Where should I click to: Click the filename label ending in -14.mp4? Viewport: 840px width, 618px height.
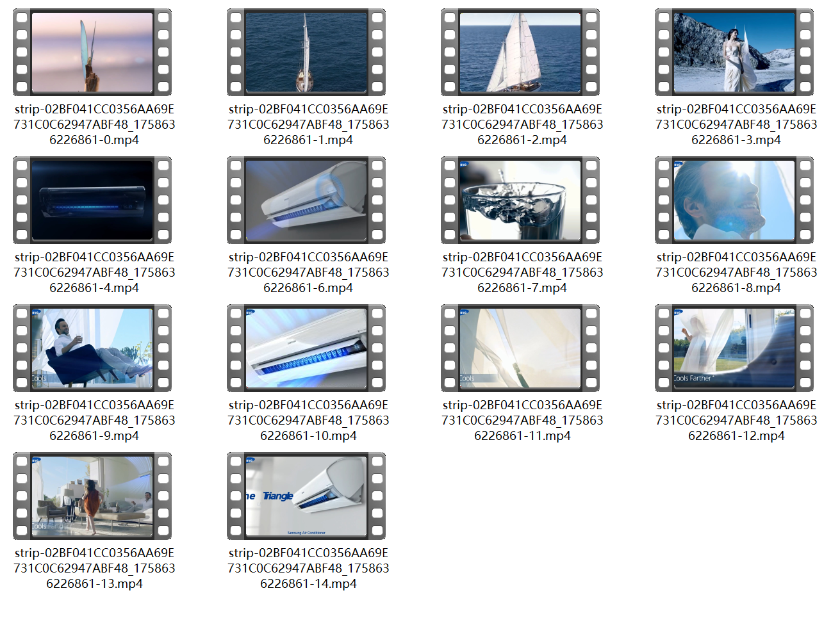(308, 567)
